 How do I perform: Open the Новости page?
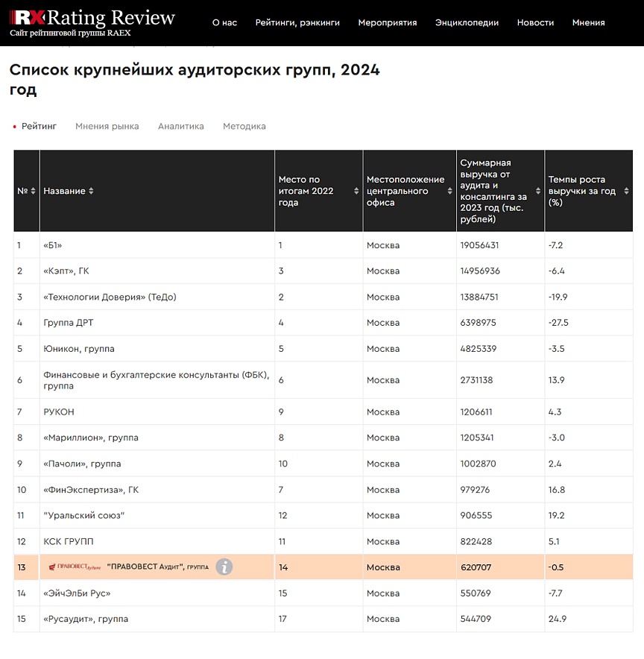[x=535, y=22]
